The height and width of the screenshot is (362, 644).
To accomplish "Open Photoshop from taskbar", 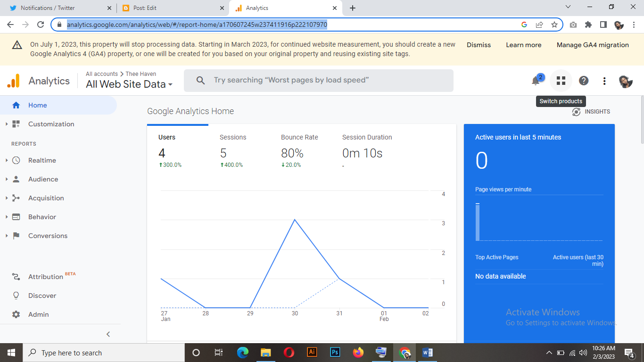I will tap(335, 352).
